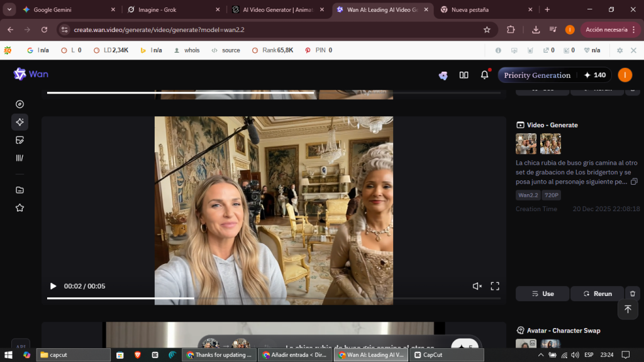This screenshot has height=362, width=644.
Task: Seek on the video progress bar
Action: (x=252, y=298)
